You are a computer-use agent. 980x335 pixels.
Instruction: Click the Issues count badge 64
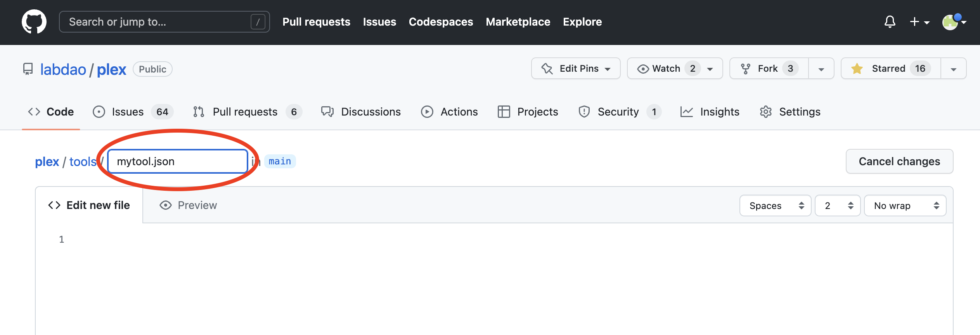162,112
